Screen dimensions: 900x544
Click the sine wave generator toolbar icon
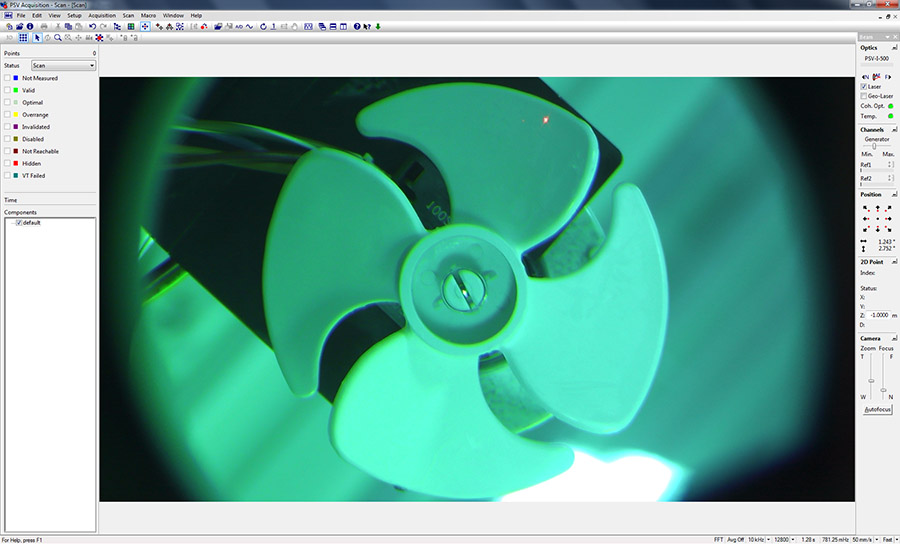click(x=249, y=26)
